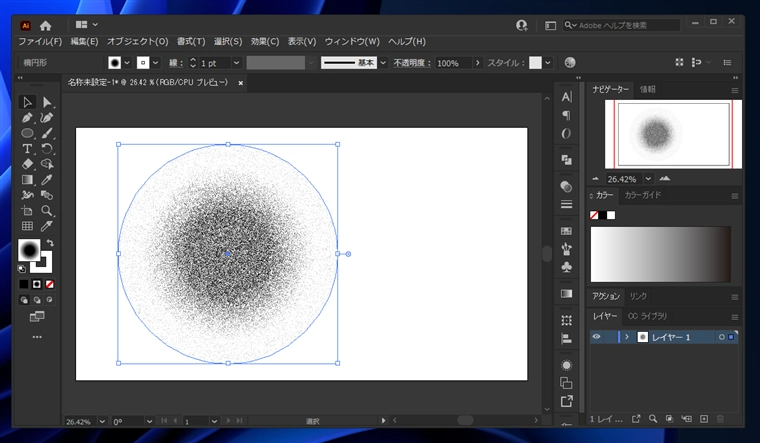This screenshot has width=760, height=443.
Task: Select the Selection (black arrow) tool
Action: tap(27, 102)
